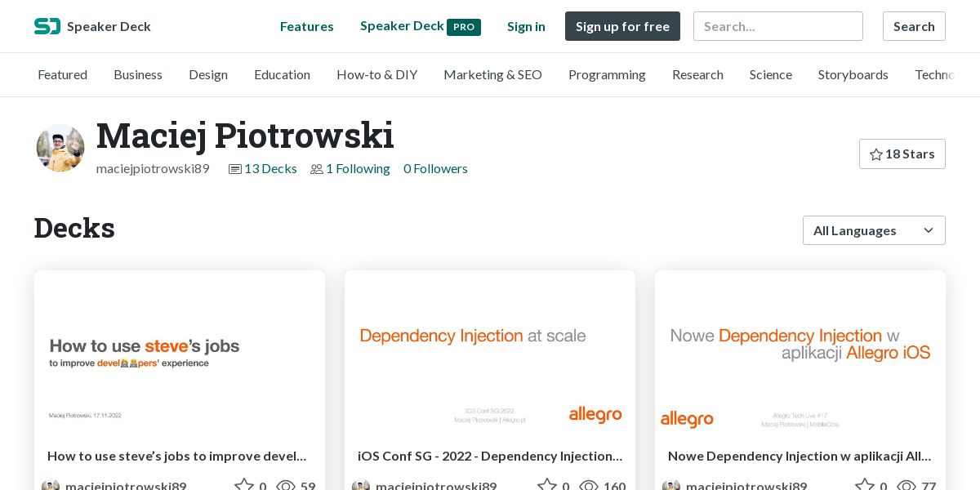Viewport: 980px width, 490px height.
Task: Select the Research category
Action: point(697,74)
